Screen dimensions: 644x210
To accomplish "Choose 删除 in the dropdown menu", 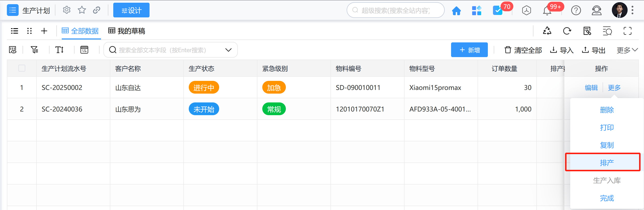I will (x=607, y=110).
